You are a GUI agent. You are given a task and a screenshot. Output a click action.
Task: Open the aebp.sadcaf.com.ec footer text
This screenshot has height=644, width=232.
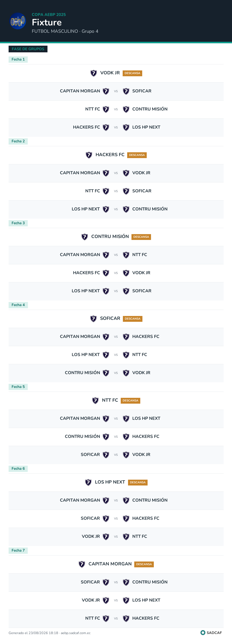pos(76,633)
